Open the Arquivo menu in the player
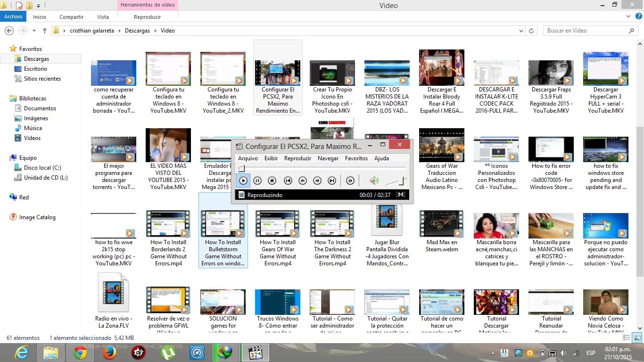This screenshot has height=362, width=644. [248, 158]
